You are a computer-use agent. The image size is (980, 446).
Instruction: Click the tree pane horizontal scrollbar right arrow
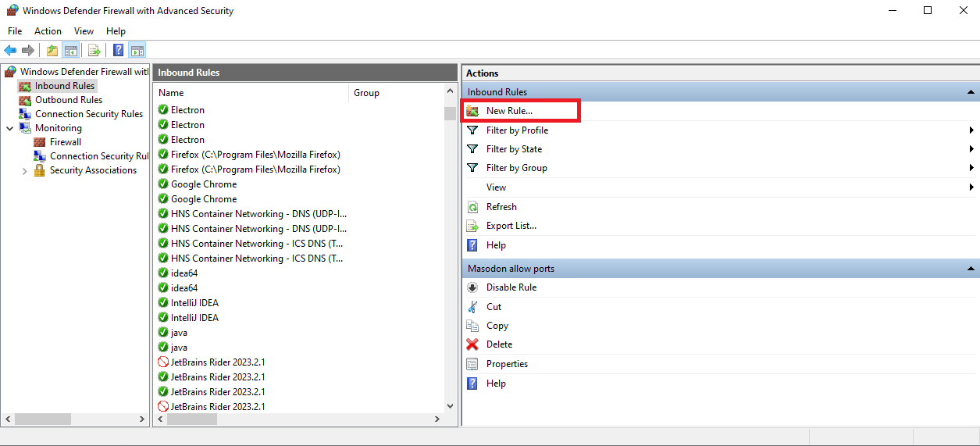tap(142, 419)
